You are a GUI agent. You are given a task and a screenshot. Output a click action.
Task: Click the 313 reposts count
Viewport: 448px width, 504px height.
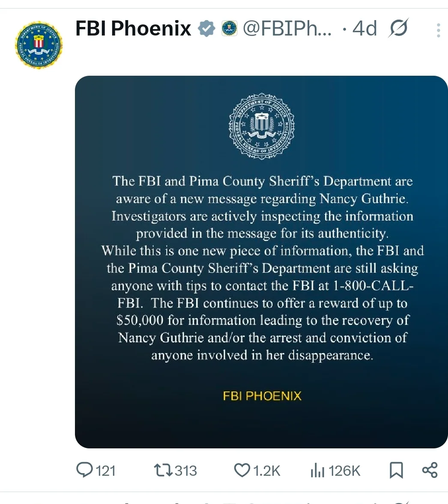point(185,471)
